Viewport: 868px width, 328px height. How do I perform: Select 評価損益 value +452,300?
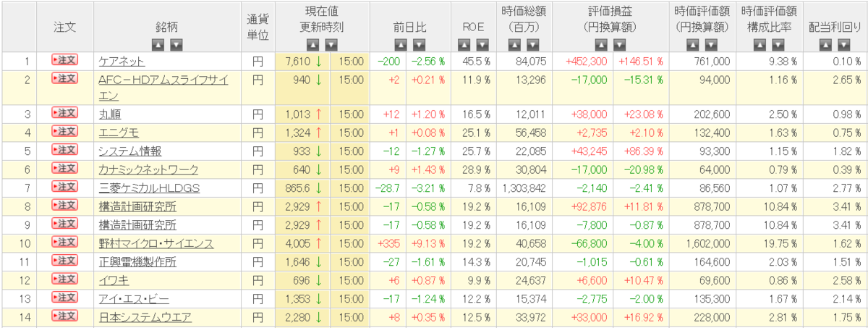pos(586,62)
